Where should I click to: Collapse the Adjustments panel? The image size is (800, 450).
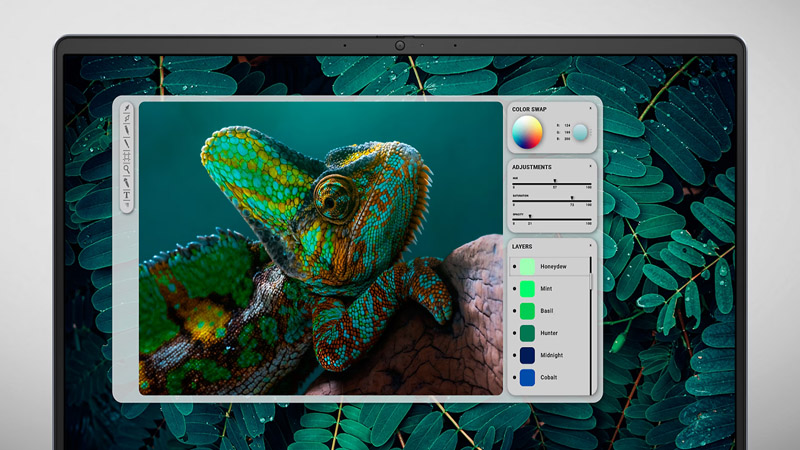[590, 166]
